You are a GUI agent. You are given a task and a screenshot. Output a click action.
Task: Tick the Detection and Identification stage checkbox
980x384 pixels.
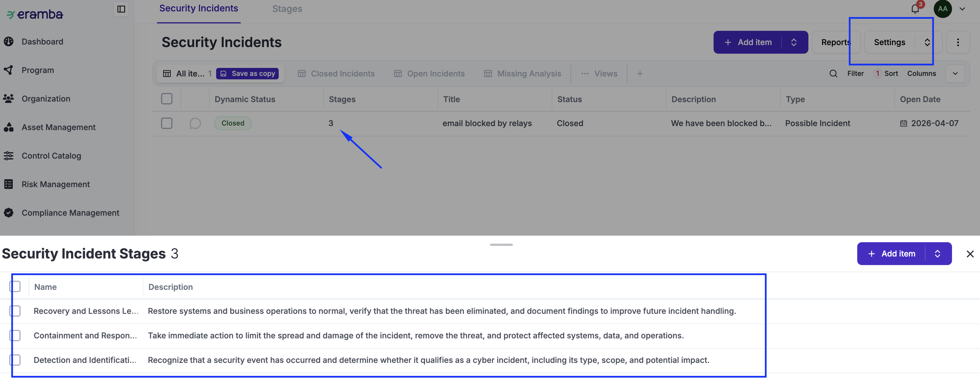15,360
